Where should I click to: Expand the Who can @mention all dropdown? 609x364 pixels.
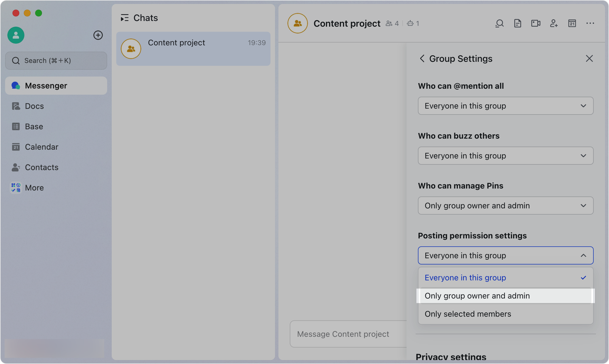506,106
